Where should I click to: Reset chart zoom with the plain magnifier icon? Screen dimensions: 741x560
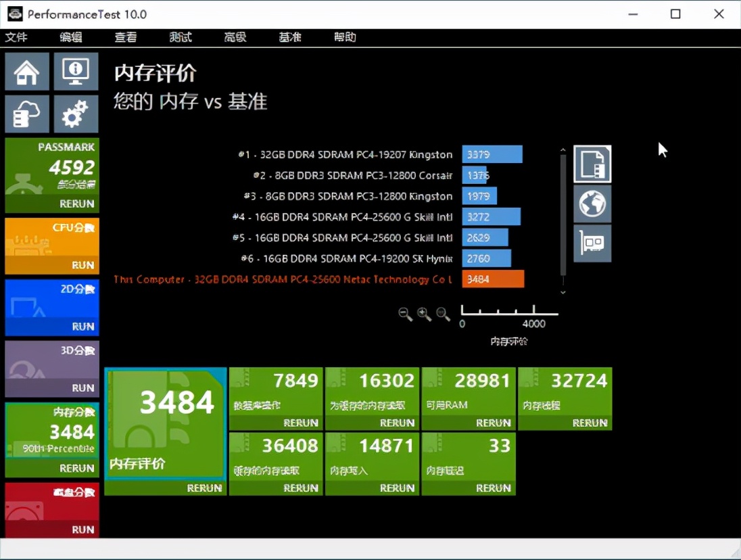(443, 313)
